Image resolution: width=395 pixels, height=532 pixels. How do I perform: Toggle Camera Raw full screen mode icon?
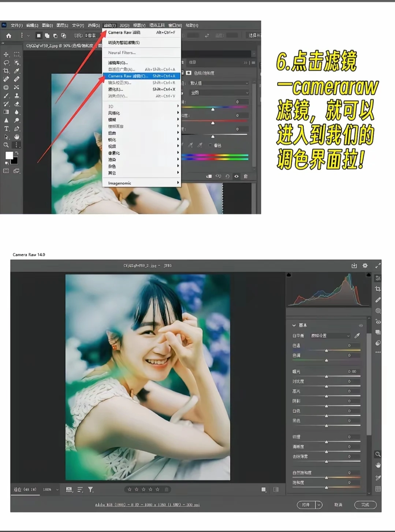pyautogui.click(x=378, y=266)
